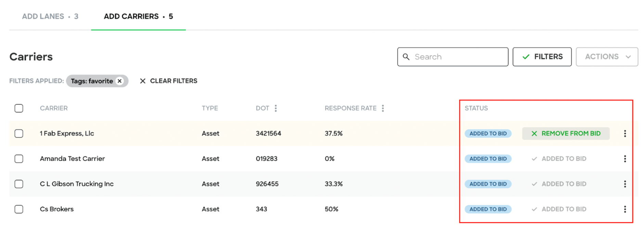Screen dimensions: 644x234
Task: Switch to the Add Lanes tab
Action: 50,16
